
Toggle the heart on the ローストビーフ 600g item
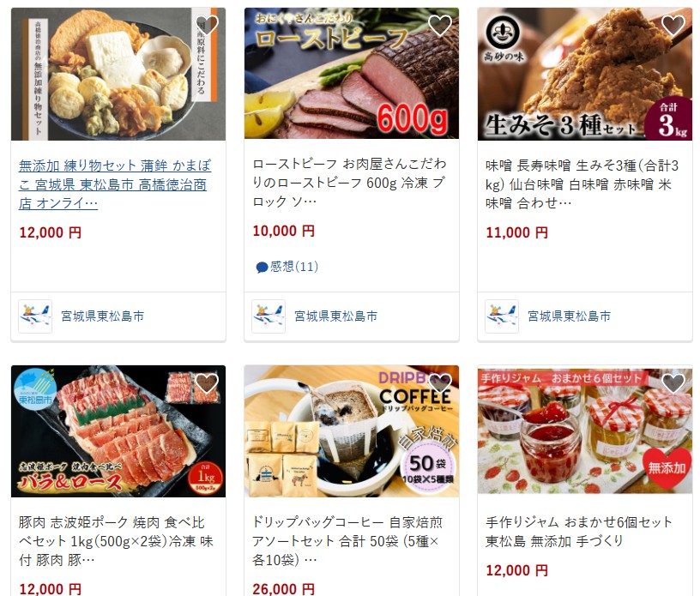click(x=440, y=26)
